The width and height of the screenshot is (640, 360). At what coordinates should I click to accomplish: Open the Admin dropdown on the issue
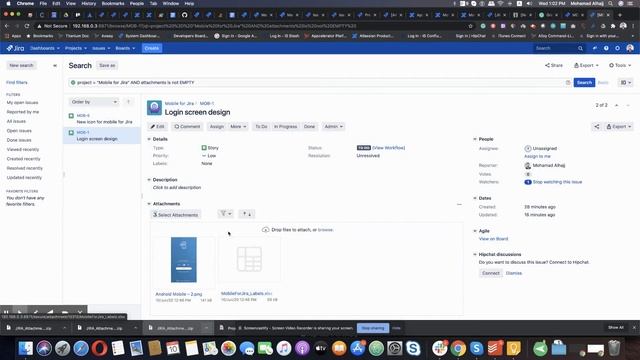[333, 127]
